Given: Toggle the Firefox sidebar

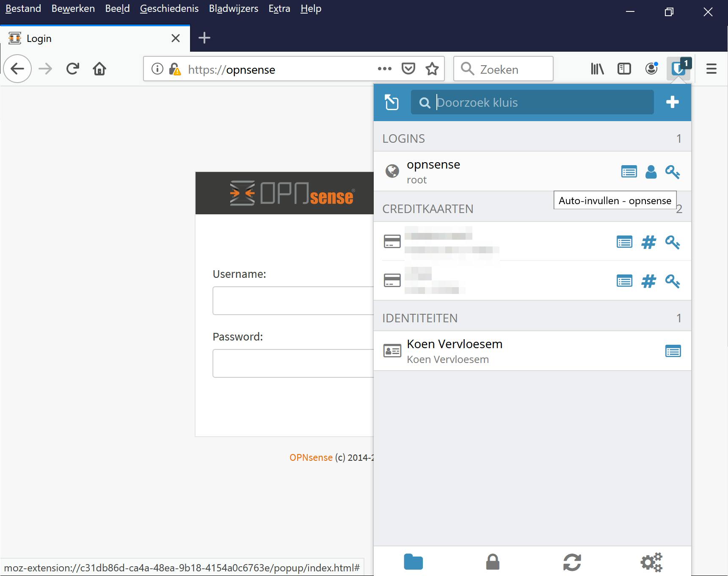Looking at the screenshot, I should point(624,69).
